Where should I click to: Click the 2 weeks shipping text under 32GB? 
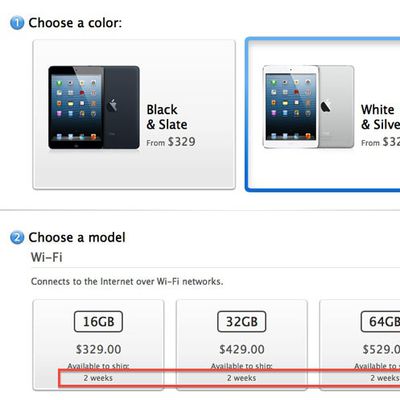pyautogui.click(x=242, y=378)
